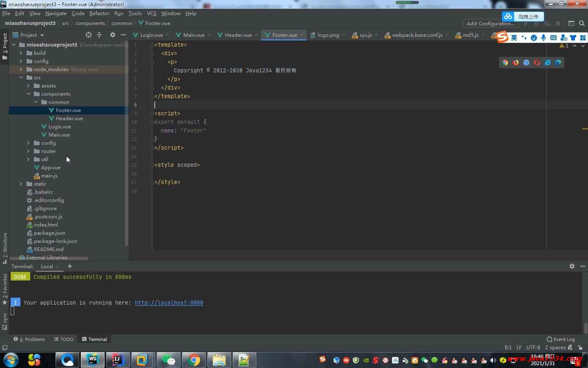The height and width of the screenshot is (368, 588).
Task: Open WebStorm from the Windows taskbar
Action: point(93,360)
